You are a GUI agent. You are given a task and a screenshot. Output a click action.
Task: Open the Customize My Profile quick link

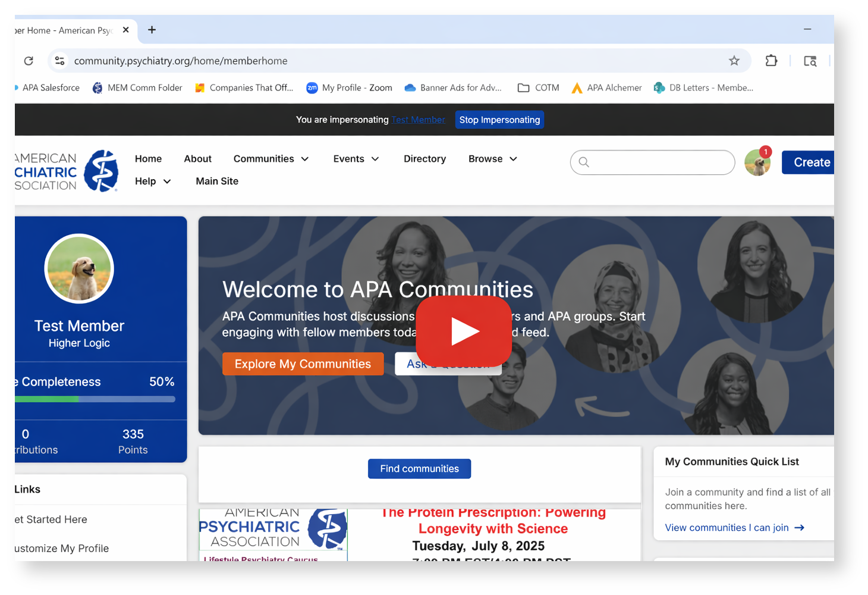(x=62, y=549)
